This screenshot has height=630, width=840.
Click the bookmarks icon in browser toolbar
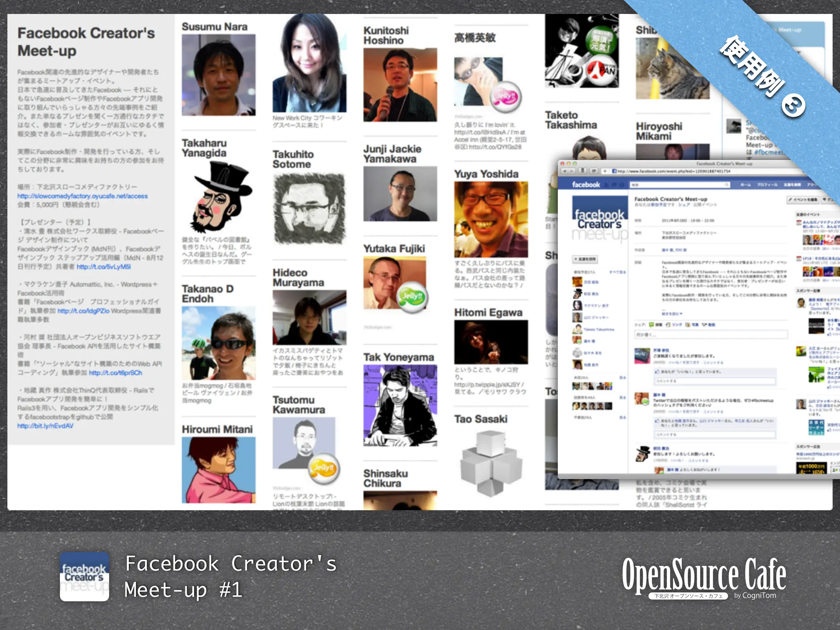click(582, 171)
